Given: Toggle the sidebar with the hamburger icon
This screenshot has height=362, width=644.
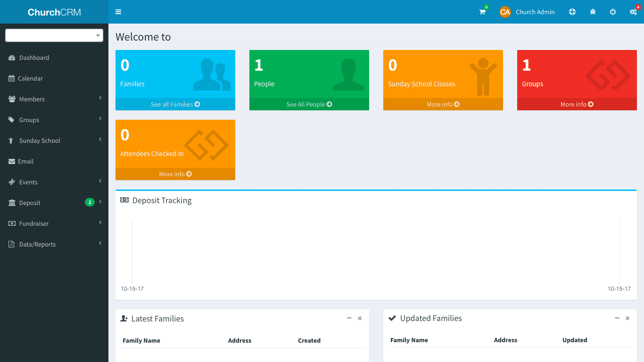Looking at the screenshot, I should [x=118, y=12].
